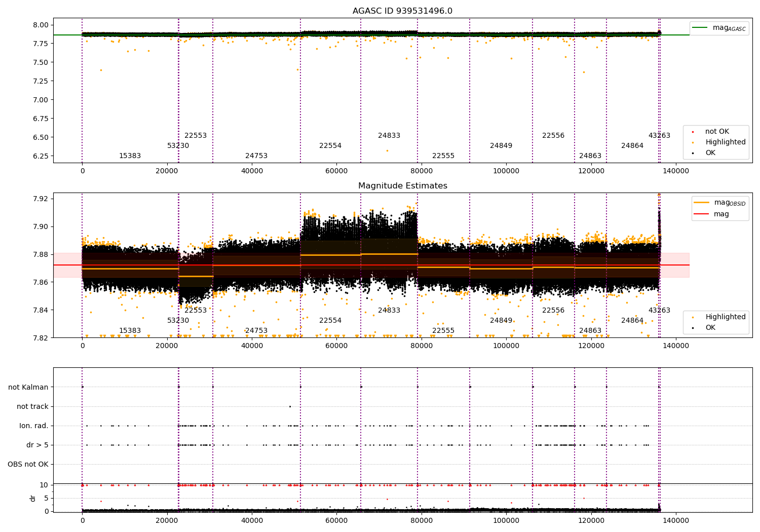Click obsid label 22553 in Magnitude Estimates plot
The image size is (760, 532).
click(196, 311)
